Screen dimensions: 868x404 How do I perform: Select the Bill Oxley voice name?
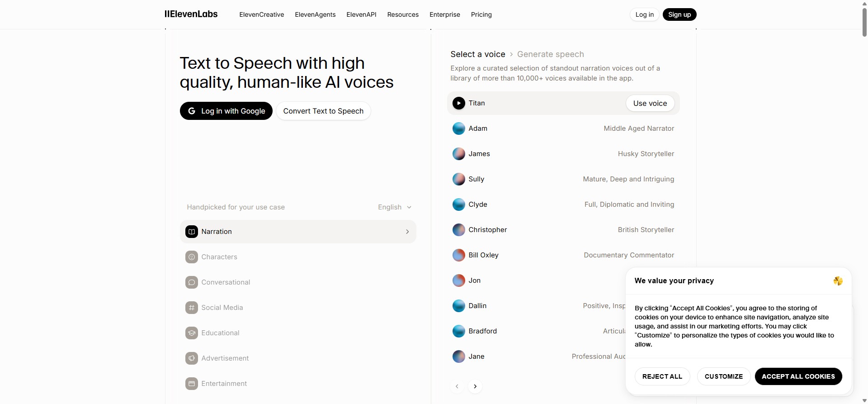(x=484, y=255)
